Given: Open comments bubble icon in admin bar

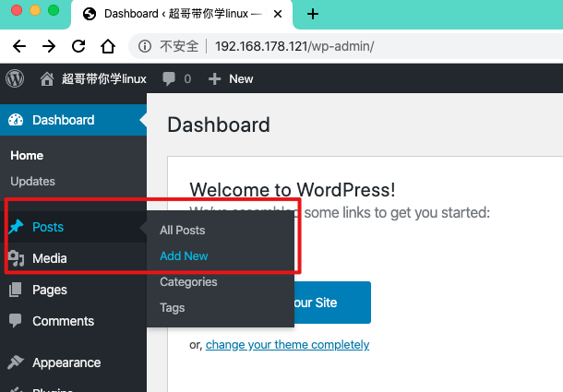Looking at the screenshot, I should click(x=169, y=79).
